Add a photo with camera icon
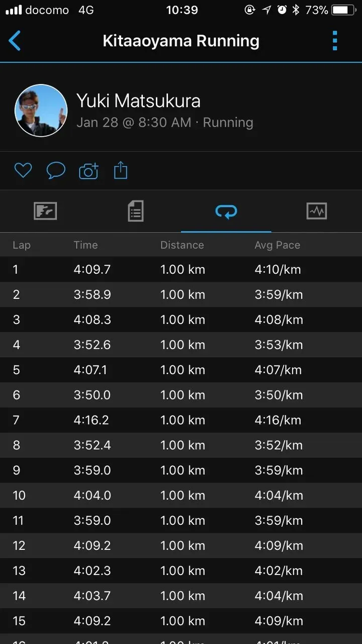Viewport: 362px width, 644px height. click(88, 171)
